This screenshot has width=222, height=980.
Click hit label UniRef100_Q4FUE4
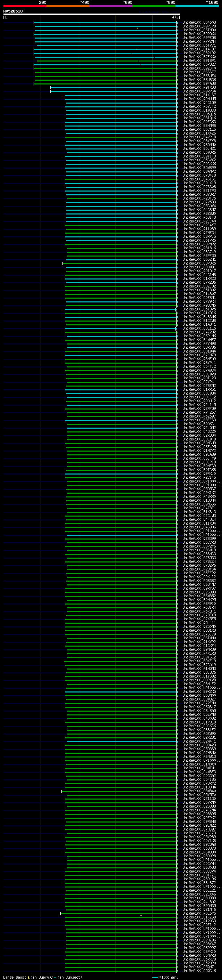(x=199, y=520)
